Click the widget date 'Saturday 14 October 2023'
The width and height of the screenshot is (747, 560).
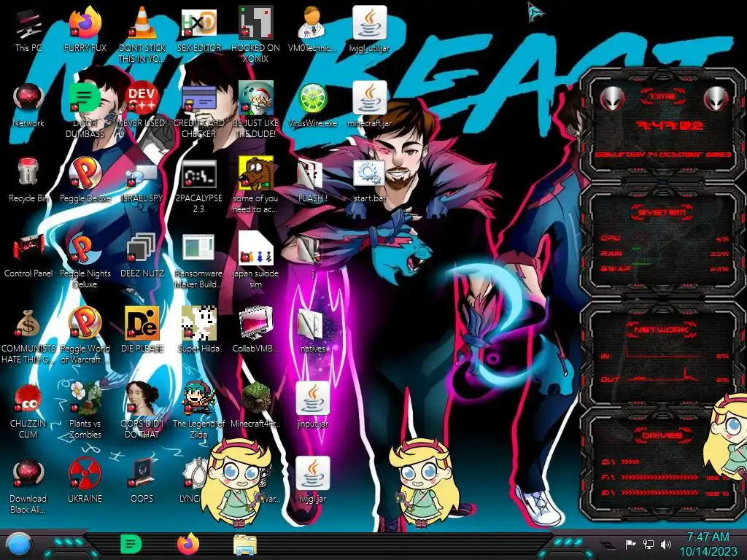pyautogui.click(x=662, y=155)
